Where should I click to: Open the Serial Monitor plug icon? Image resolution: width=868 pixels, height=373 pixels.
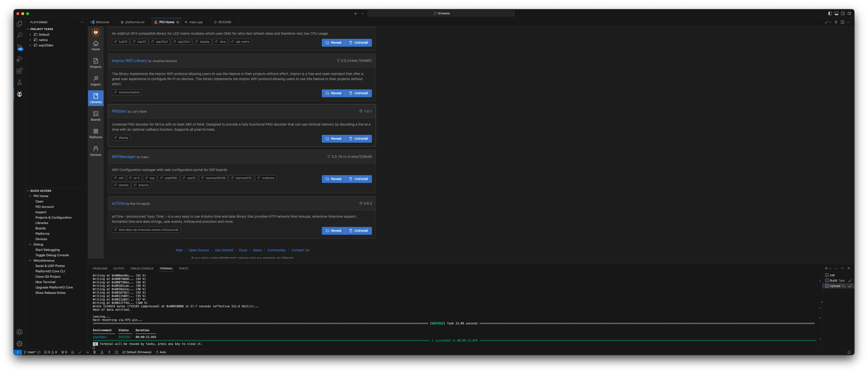tap(109, 352)
